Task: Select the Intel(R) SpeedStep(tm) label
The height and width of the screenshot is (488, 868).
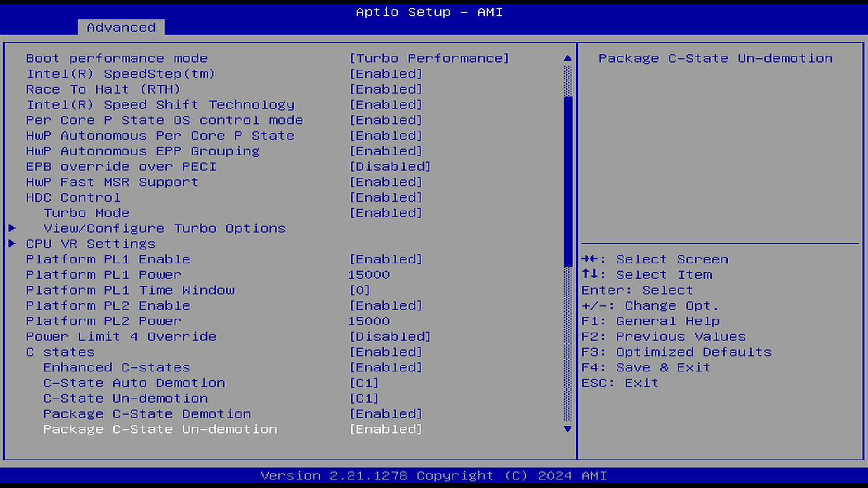Action: [121, 74]
